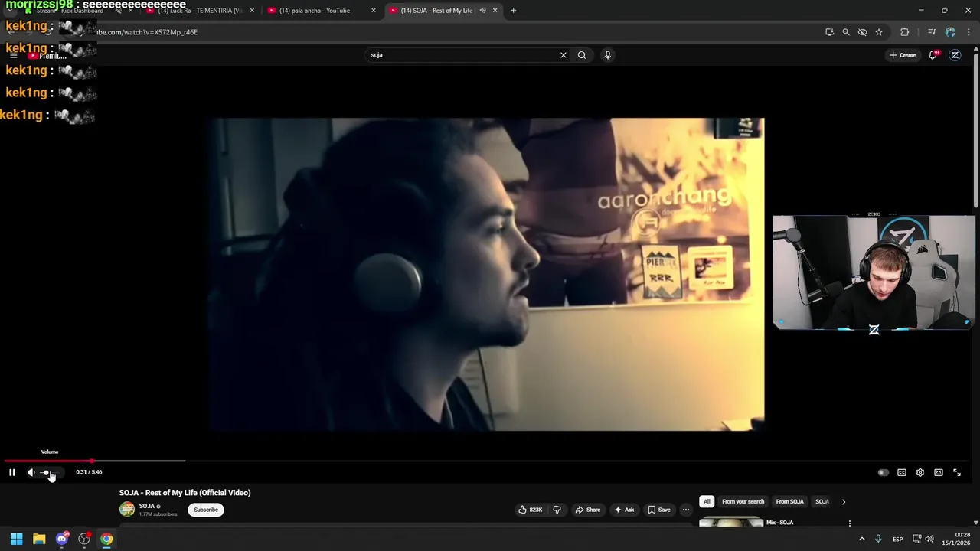980x551 pixels.
Task: Bookmark this page with star icon
Action: point(879,32)
